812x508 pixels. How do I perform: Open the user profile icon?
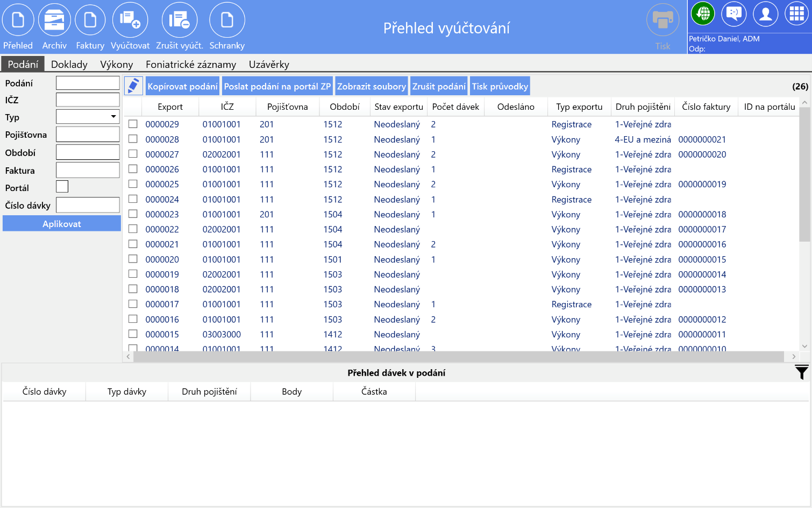coord(766,14)
